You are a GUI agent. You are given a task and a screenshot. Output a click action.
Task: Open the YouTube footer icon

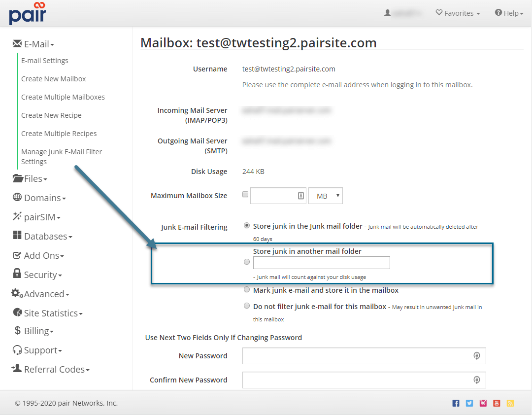[x=497, y=403]
